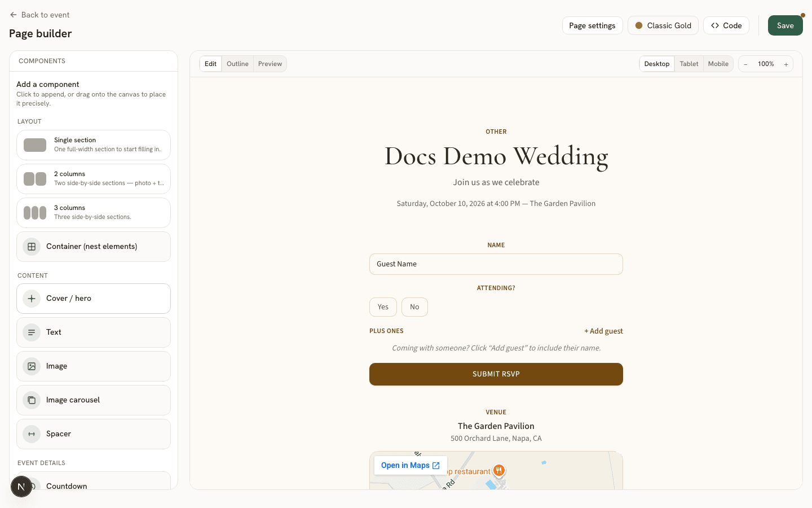
Task: Click the Container grid icon
Action: (32, 247)
